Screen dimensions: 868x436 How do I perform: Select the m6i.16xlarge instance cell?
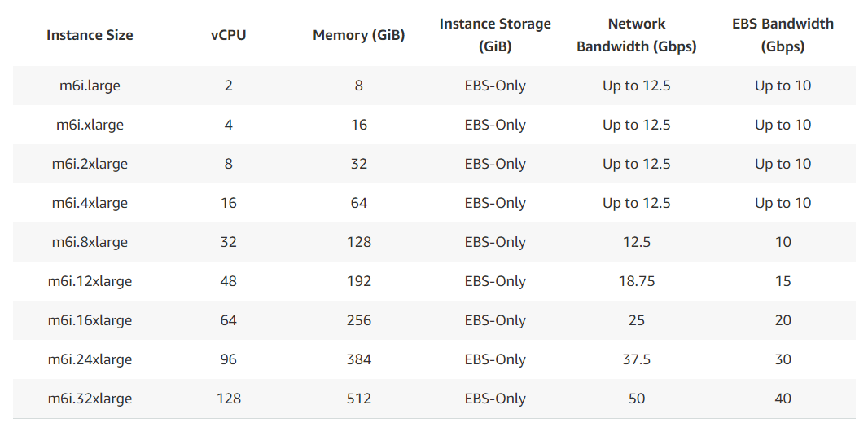(90, 320)
